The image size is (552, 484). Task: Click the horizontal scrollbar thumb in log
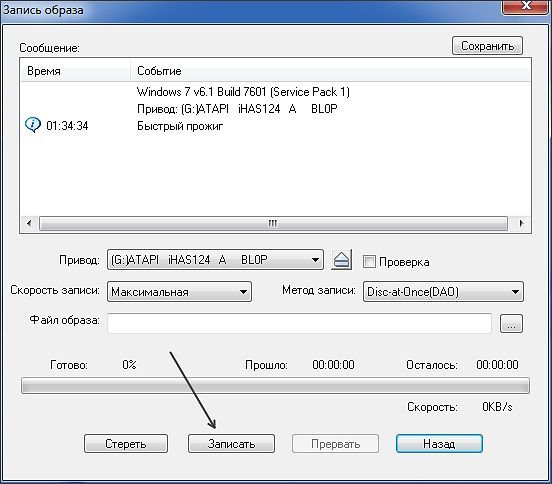point(273,223)
